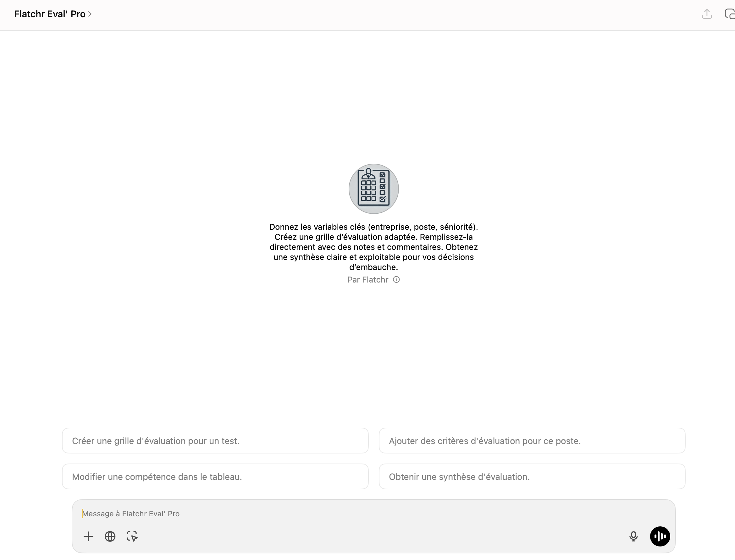Click the description text starting 'Donnez les variables clés'

pyautogui.click(x=373, y=247)
